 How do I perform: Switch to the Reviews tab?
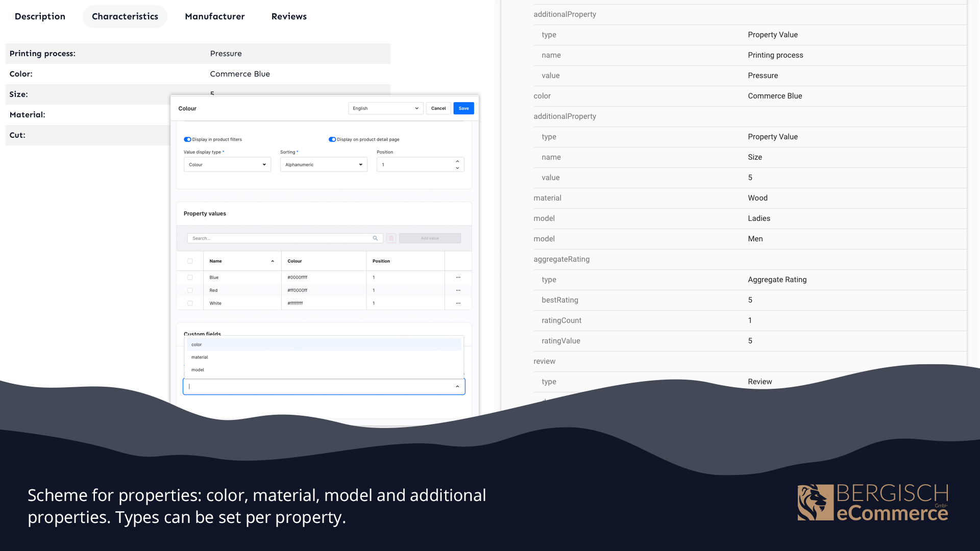point(289,16)
